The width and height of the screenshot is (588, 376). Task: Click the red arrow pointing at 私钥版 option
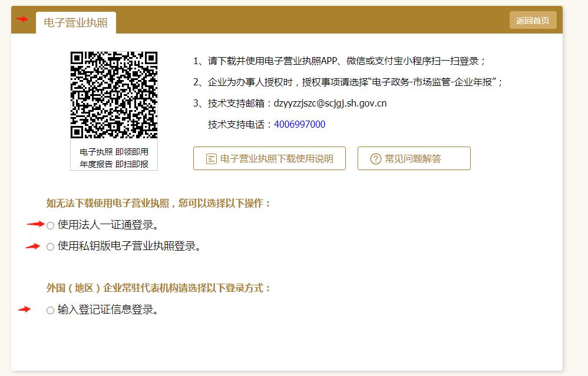pyautogui.click(x=33, y=247)
